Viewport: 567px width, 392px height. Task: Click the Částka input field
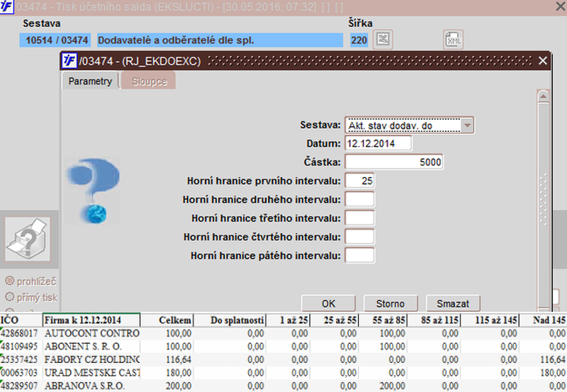click(394, 162)
